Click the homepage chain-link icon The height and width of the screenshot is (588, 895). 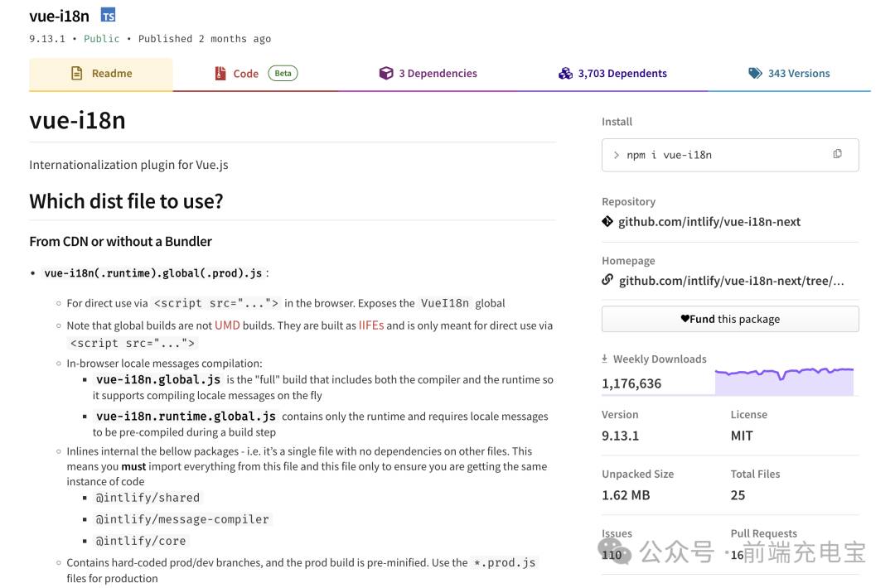click(x=607, y=280)
